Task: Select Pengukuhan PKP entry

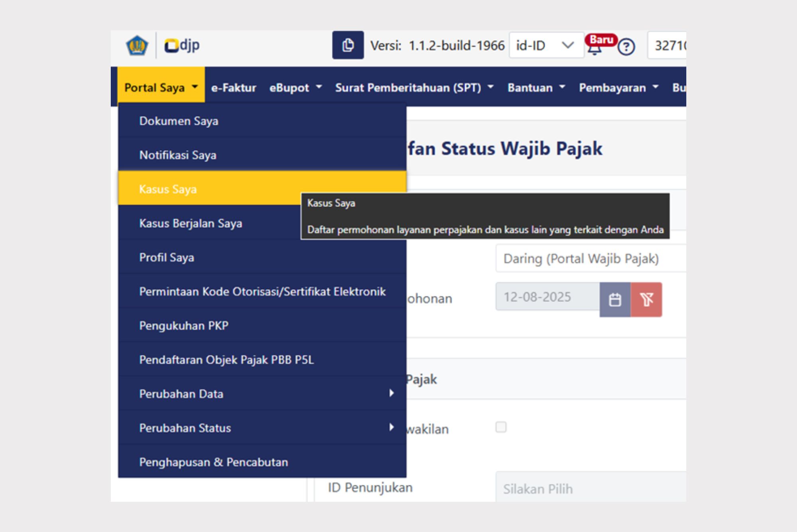Action: (x=184, y=326)
